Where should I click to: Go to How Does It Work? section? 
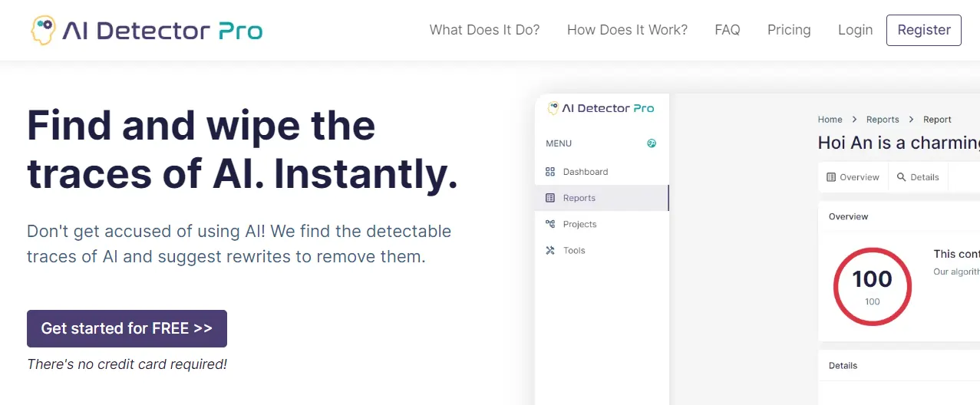627,30
